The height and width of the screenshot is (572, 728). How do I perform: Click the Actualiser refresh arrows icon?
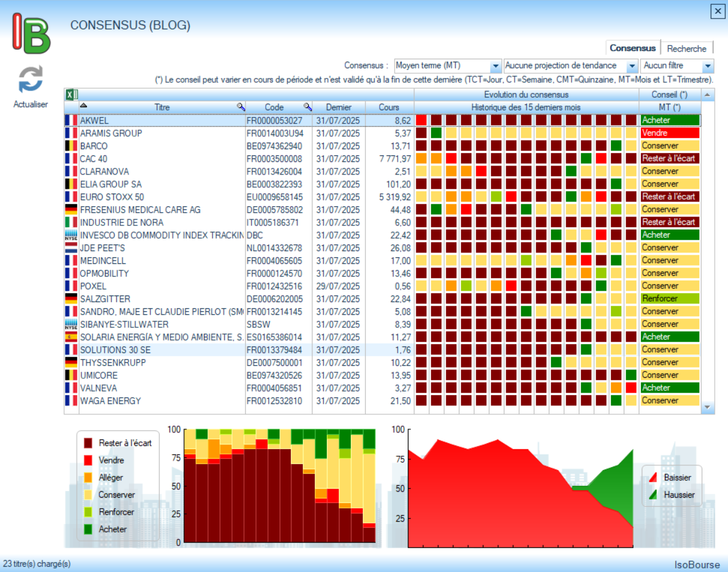30,80
